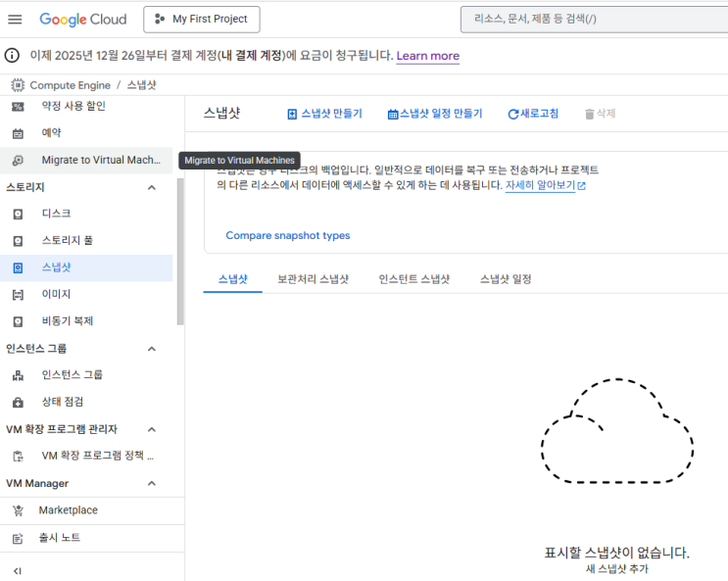Click the 상태 점검 icon
This screenshot has width=728, height=581.
click(x=18, y=403)
